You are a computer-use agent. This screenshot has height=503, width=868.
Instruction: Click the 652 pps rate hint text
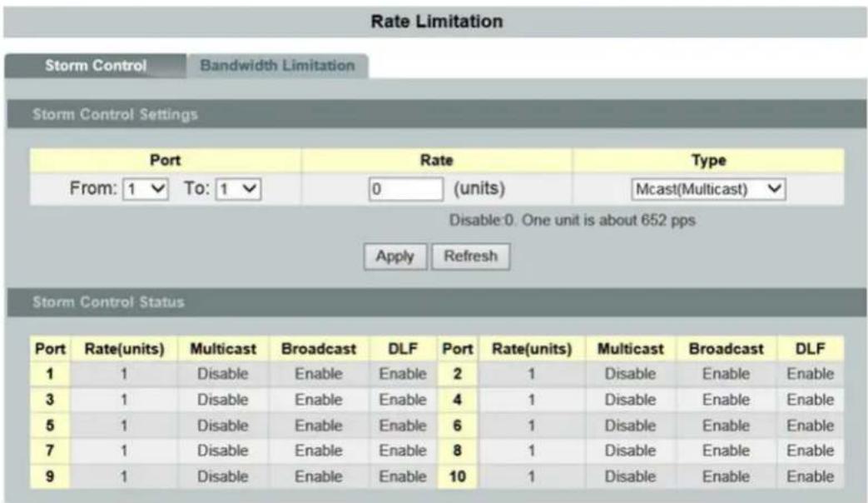tap(572, 221)
